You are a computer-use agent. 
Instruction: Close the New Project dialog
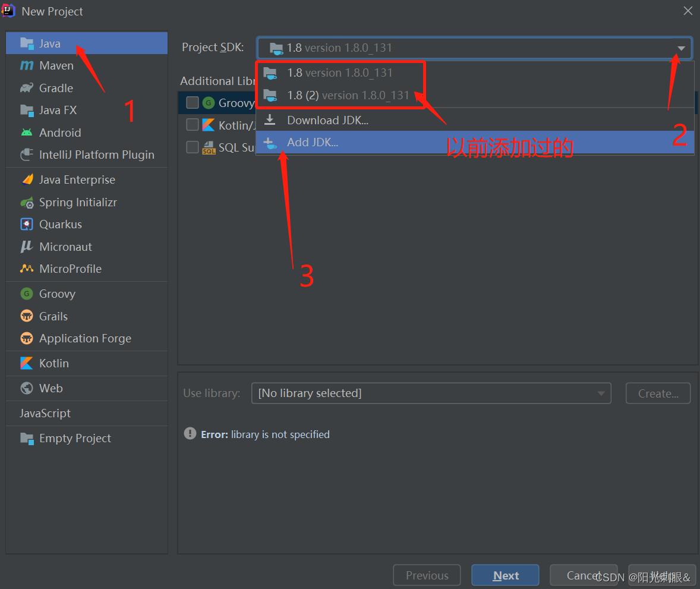(688, 11)
